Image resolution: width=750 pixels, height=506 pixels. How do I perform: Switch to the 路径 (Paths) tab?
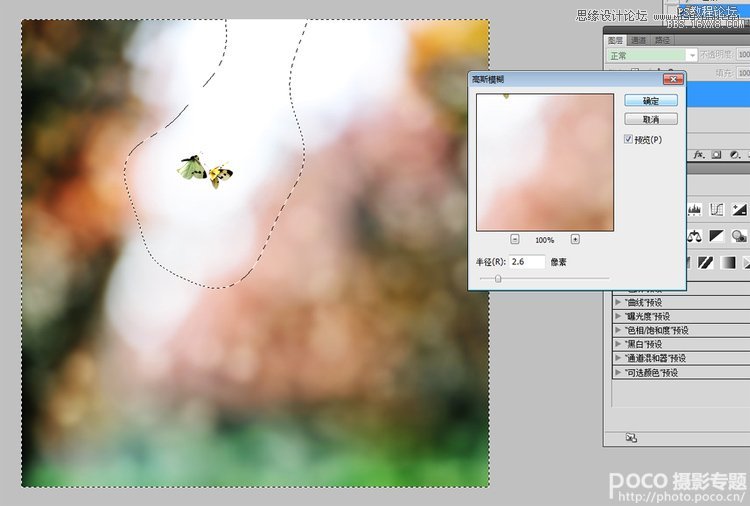click(662, 40)
